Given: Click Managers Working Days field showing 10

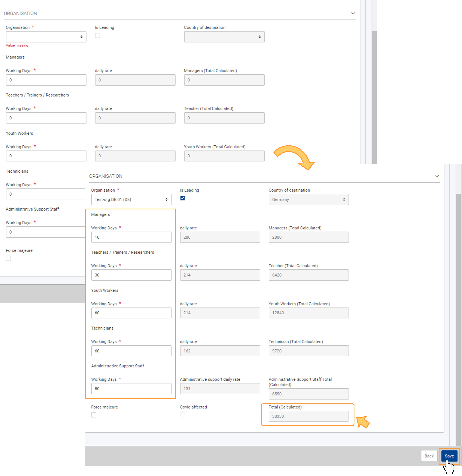Looking at the screenshot, I should tap(131, 237).
